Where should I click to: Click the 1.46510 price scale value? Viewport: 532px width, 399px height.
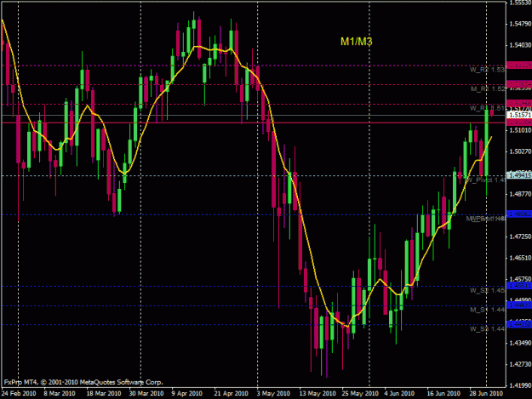(520, 258)
